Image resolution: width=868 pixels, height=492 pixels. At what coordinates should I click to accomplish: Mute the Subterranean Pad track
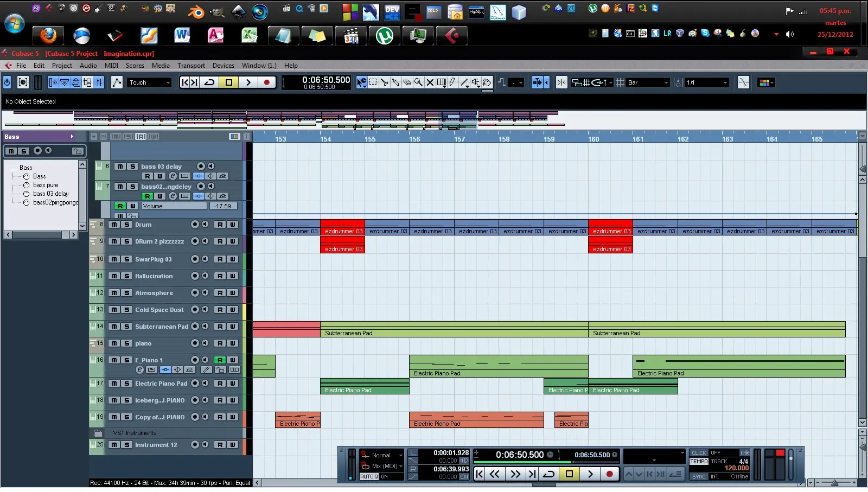click(114, 327)
